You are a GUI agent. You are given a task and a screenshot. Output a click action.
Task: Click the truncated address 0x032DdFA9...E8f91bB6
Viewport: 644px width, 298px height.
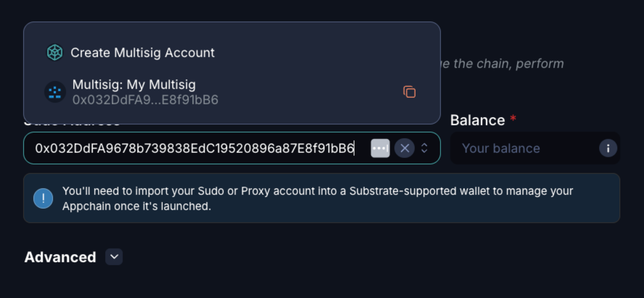[145, 100]
